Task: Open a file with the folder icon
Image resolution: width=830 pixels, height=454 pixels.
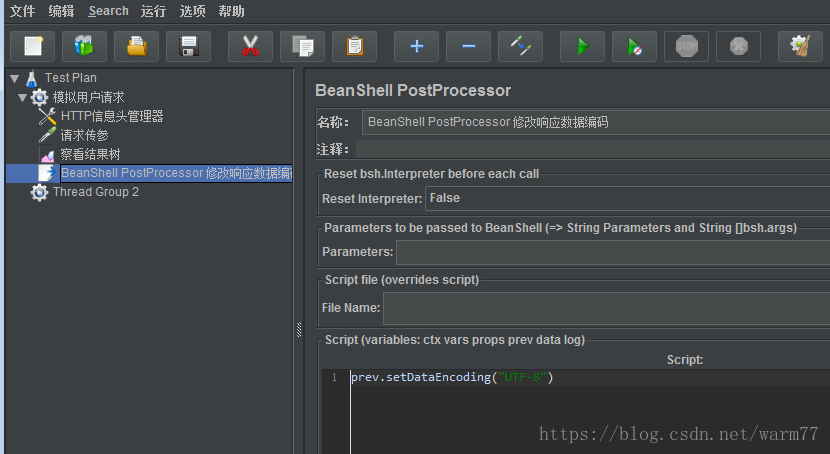Action: coord(137,47)
